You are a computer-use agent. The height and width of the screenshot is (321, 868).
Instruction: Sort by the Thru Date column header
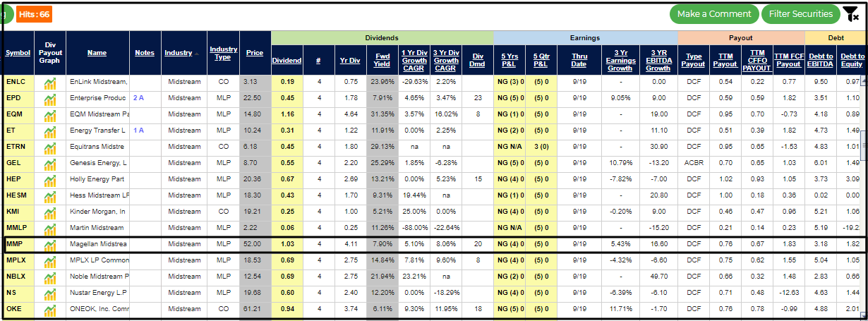coord(579,61)
